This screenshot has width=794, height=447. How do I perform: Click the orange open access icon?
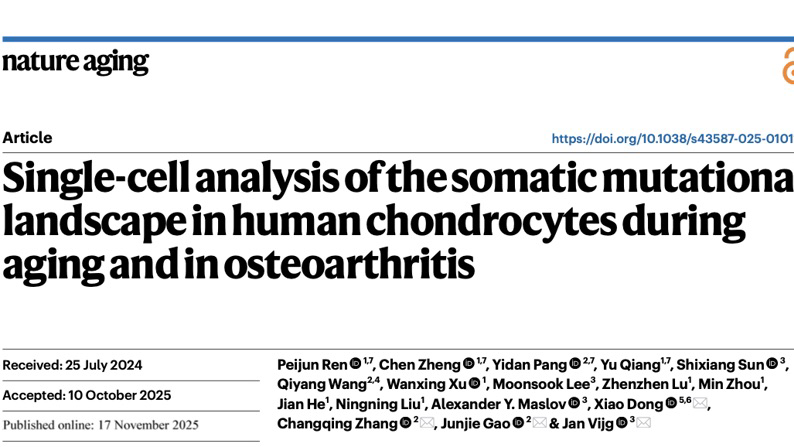click(x=787, y=68)
